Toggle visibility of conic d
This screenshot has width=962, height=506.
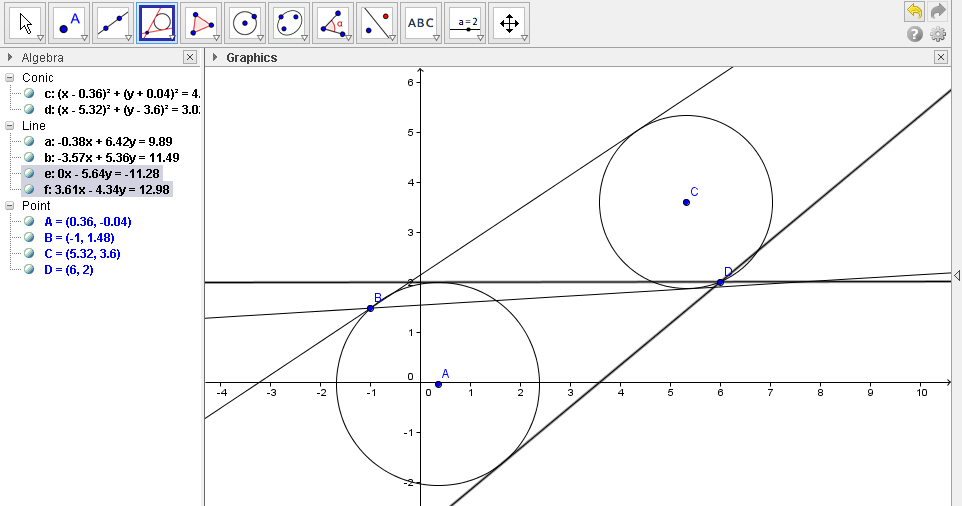click(x=29, y=109)
